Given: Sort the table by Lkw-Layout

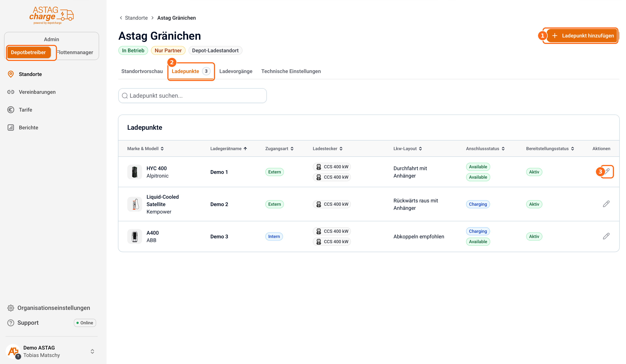Looking at the screenshot, I should click(x=408, y=149).
